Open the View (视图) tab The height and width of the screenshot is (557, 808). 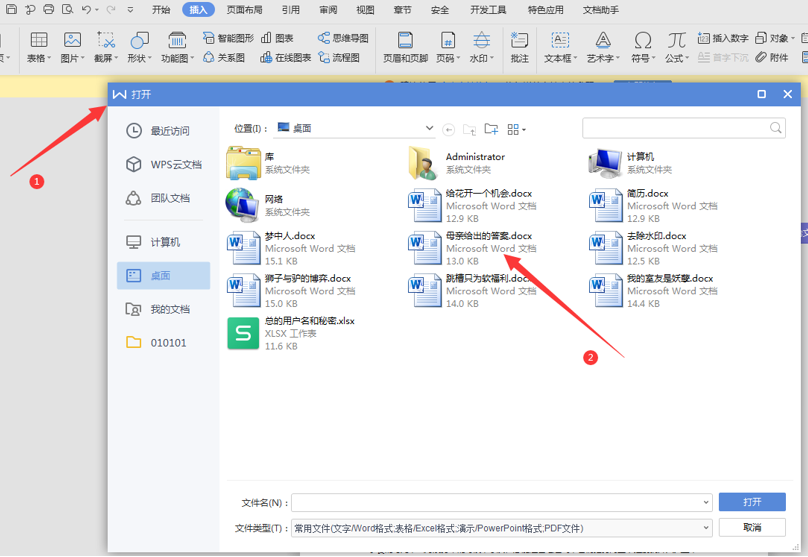(x=365, y=10)
